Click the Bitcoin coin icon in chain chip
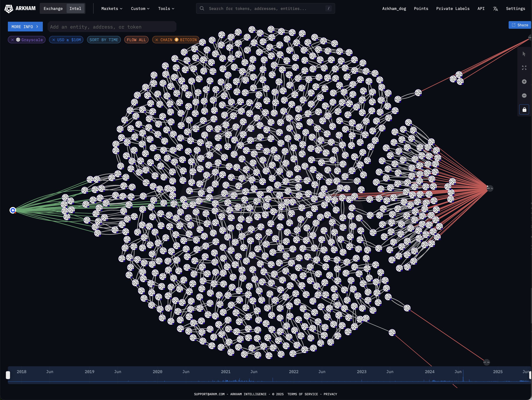The image size is (532, 400). click(176, 40)
